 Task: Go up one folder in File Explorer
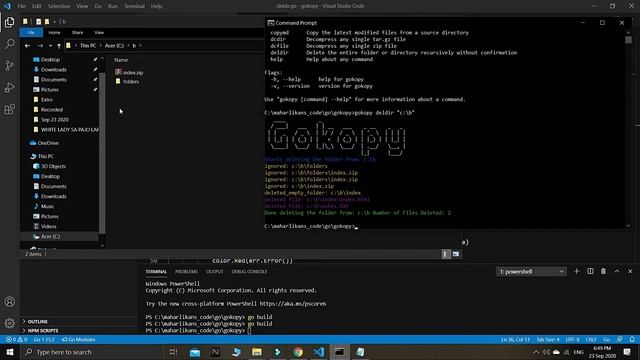tap(59, 46)
